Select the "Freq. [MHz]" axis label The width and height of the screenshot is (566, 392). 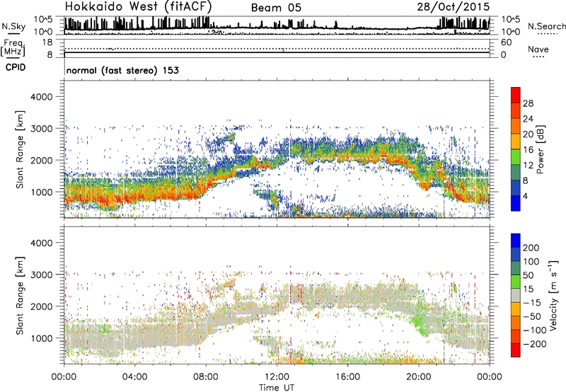point(13,47)
